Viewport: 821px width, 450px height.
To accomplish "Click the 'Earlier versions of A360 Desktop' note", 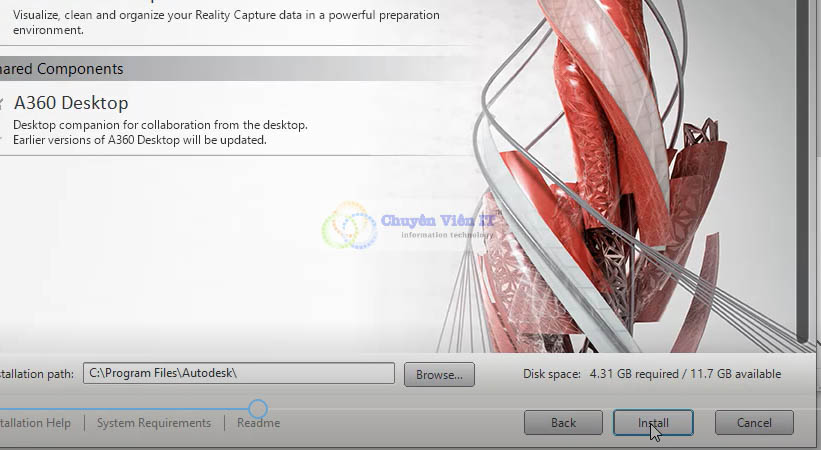I will pos(140,140).
